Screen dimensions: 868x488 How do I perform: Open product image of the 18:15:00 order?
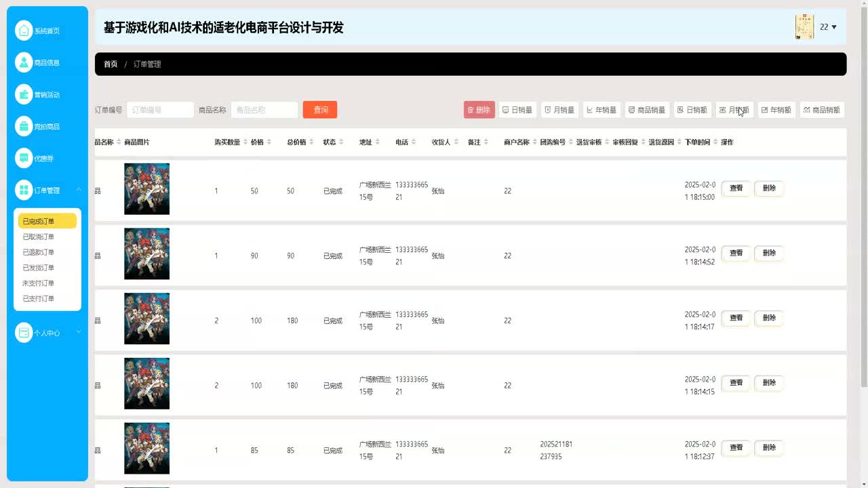[x=146, y=189]
